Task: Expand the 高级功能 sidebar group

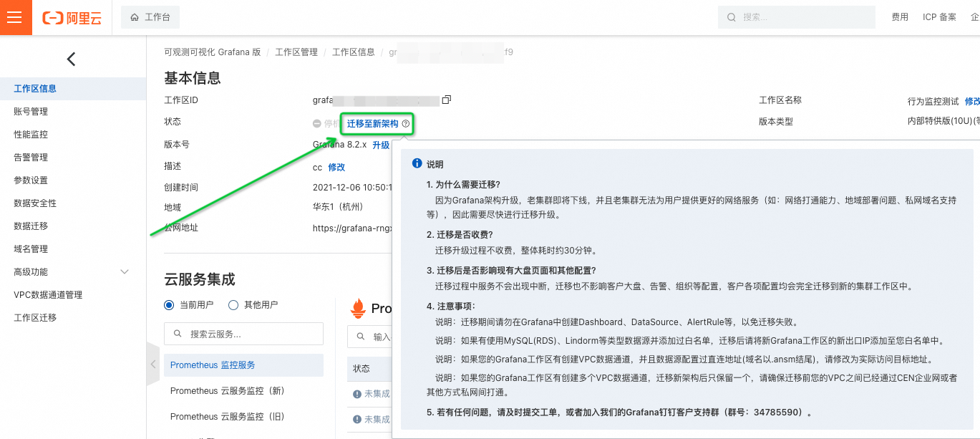Action: pos(73,272)
